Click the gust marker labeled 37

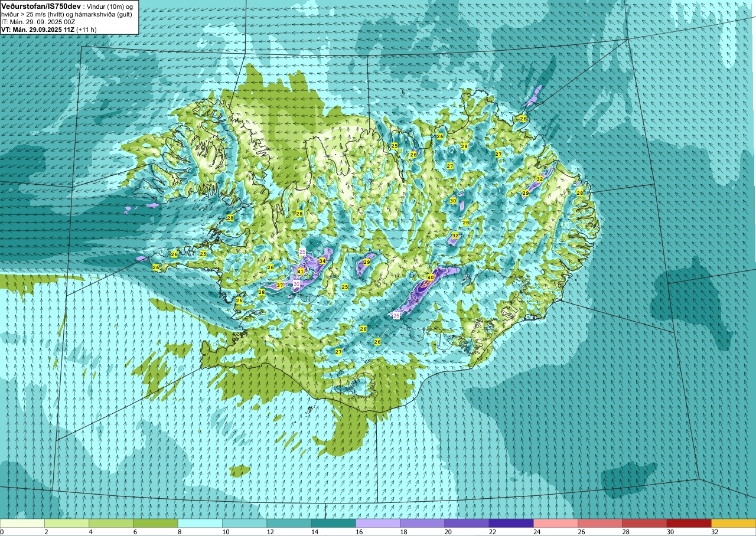[x=280, y=285]
